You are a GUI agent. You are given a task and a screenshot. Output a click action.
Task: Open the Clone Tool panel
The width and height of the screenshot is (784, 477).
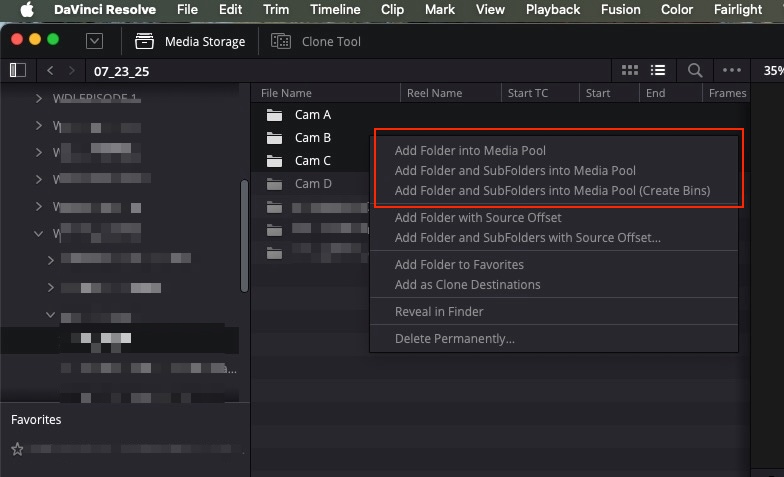(x=316, y=42)
